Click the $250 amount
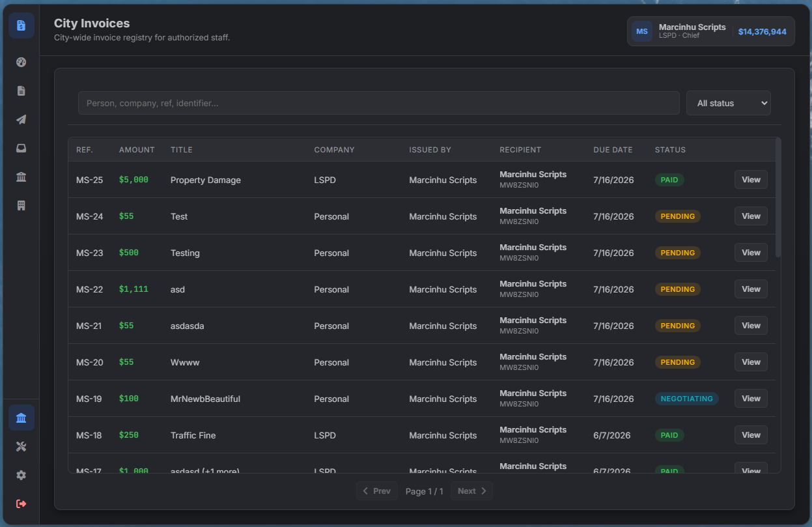The width and height of the screenshot is (812, 527). [129, 435]
